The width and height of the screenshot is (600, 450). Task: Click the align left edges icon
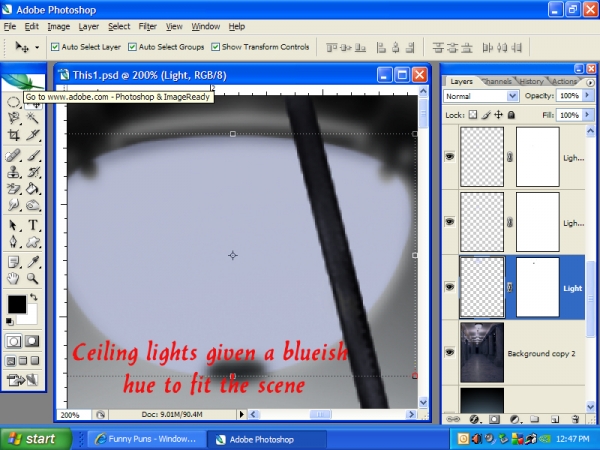coord(381,48)
